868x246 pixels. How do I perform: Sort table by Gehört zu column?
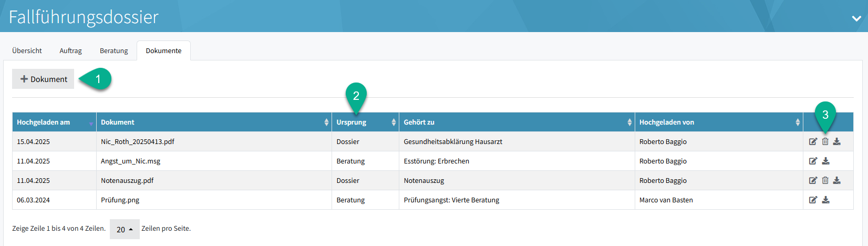pos(517,122)
